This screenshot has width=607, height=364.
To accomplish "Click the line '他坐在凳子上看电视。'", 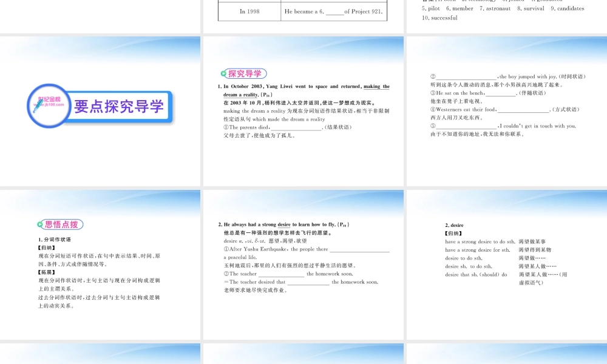I will coord(457,101).
